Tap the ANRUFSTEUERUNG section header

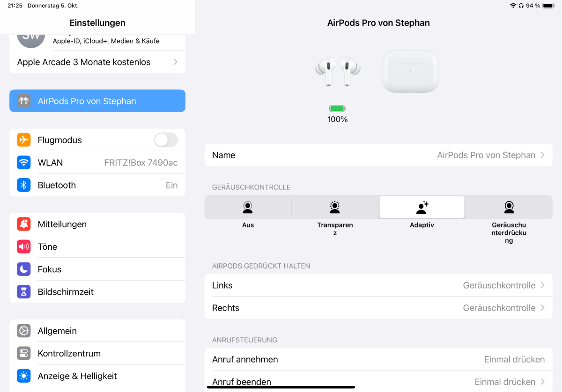pos(244,340)
